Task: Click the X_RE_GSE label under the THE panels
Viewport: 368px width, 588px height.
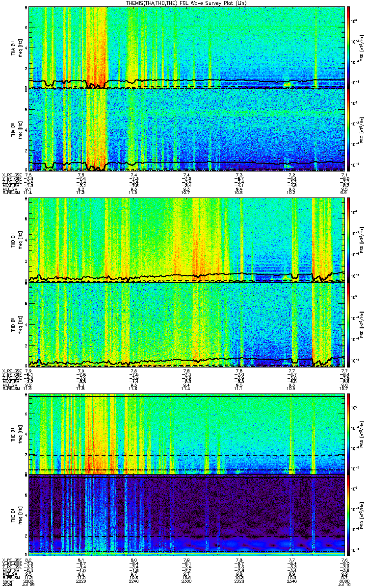Action: [11, 560]
